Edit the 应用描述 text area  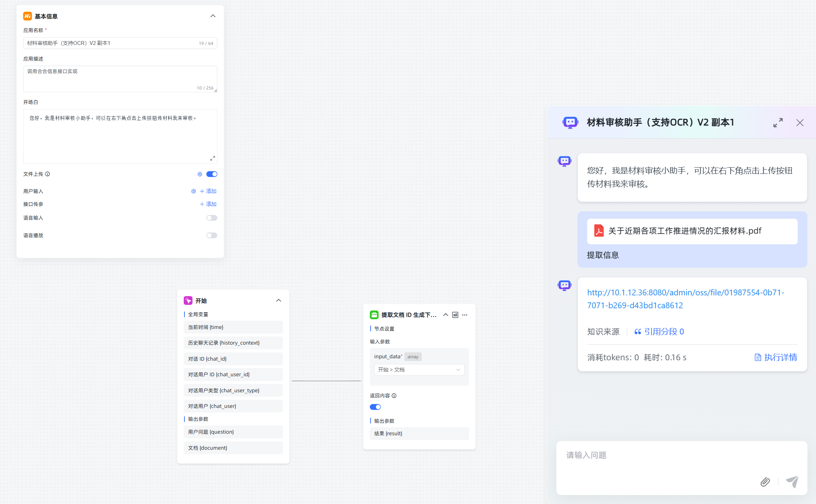pyautogui.click(x=120, y=79)
